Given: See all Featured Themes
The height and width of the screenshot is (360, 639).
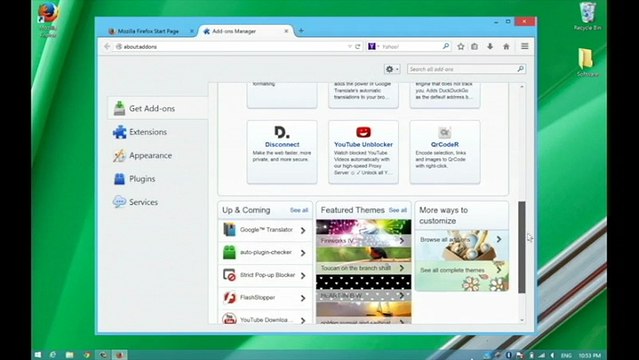Looking at the screenshot, I should [x=398, y=210].
